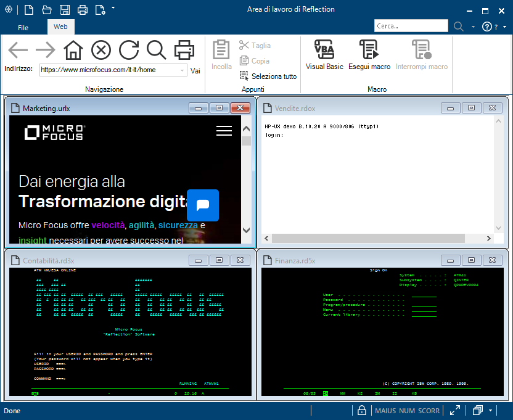Click the Vendite.rdox window title
Viewport: 513px width, 420px height.
point(295,109)
